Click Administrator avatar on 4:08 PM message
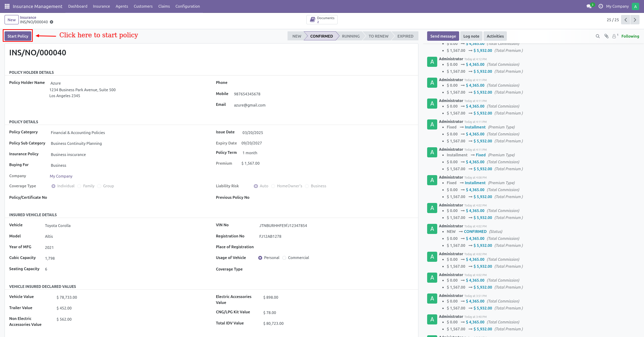The height and width of the screenshot is (337, 644). pyautogui.click(x=432, y=180)
